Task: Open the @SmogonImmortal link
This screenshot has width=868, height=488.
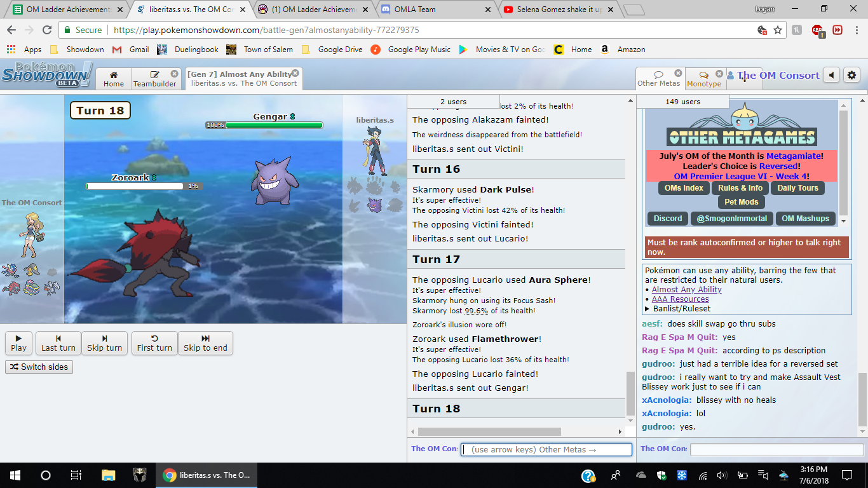Action: pyautogui.click(x=731, y=219)
